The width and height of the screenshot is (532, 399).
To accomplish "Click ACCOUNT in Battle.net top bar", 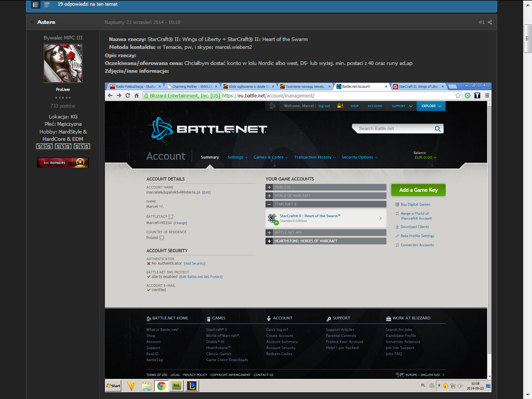I will tap(375, 106).
